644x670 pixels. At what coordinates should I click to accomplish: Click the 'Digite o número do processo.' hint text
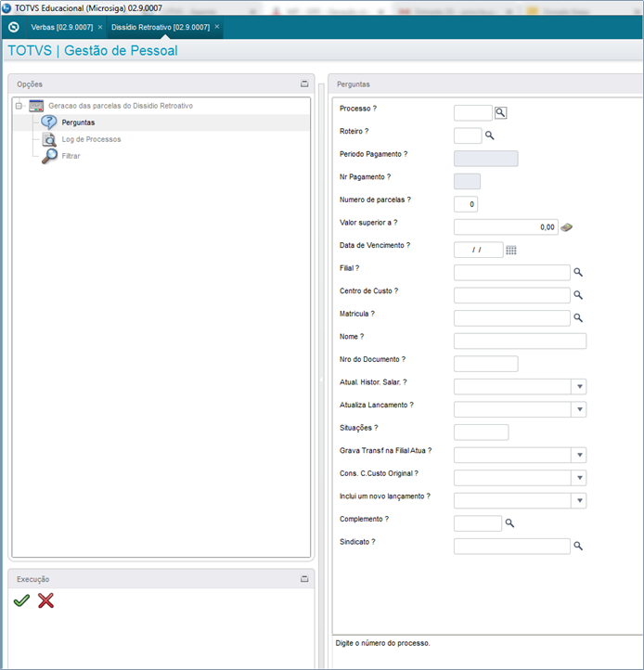[383, 643]
